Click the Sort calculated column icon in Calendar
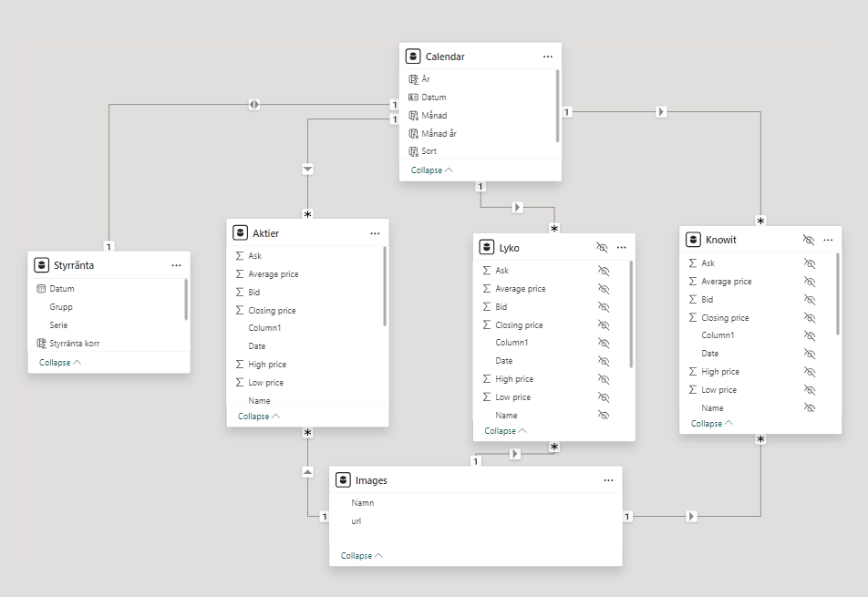 (414, 151)
